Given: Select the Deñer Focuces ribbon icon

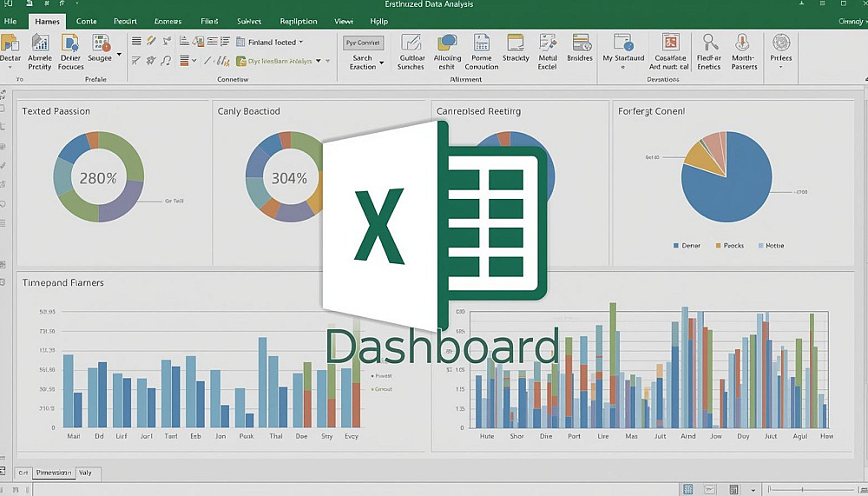Looking at the screenshot, I should click(70, 43).
